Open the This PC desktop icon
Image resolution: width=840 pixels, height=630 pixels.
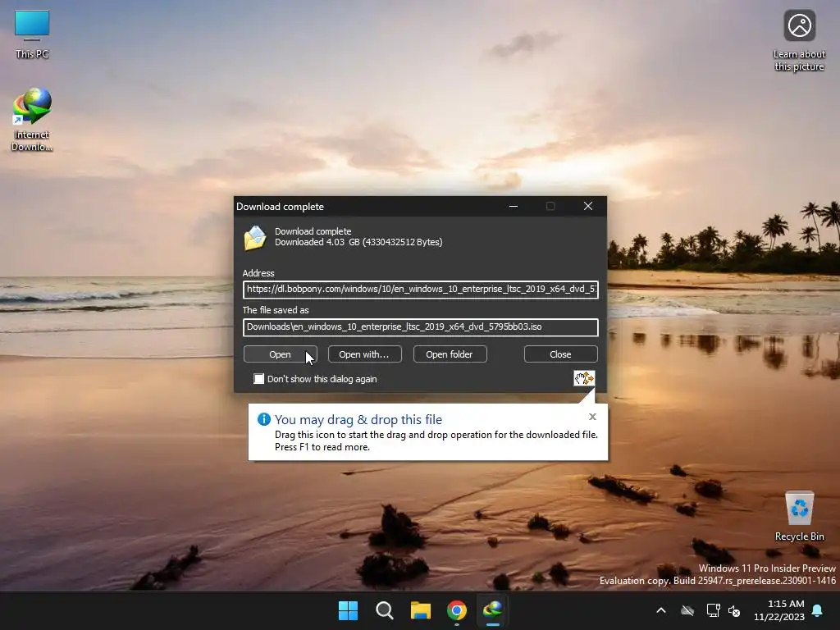[x=32, y=33]
